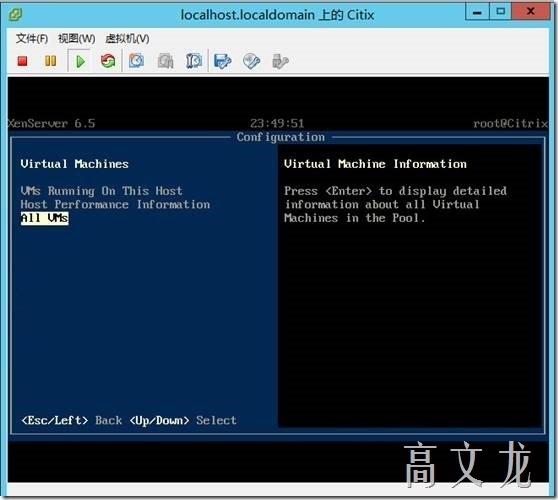The width and height of the screenshot is (558, 500).
Task: Pause the VM with the yellow icon
Action: click(x=50, y=61)
